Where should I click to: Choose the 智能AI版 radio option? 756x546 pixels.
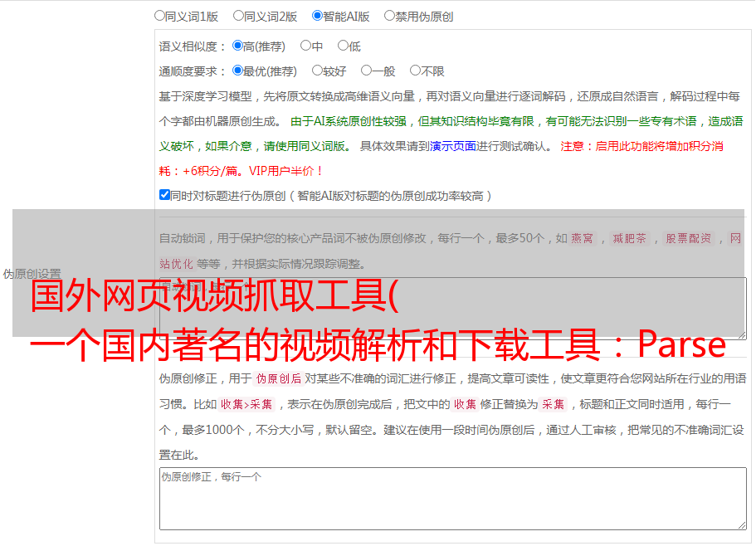click(317, 16)
